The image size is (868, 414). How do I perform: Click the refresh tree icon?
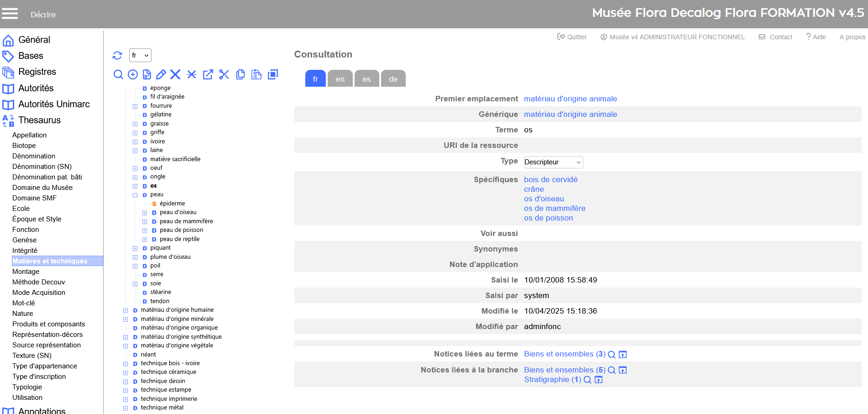pyautogui.click(x=117, y=55)
